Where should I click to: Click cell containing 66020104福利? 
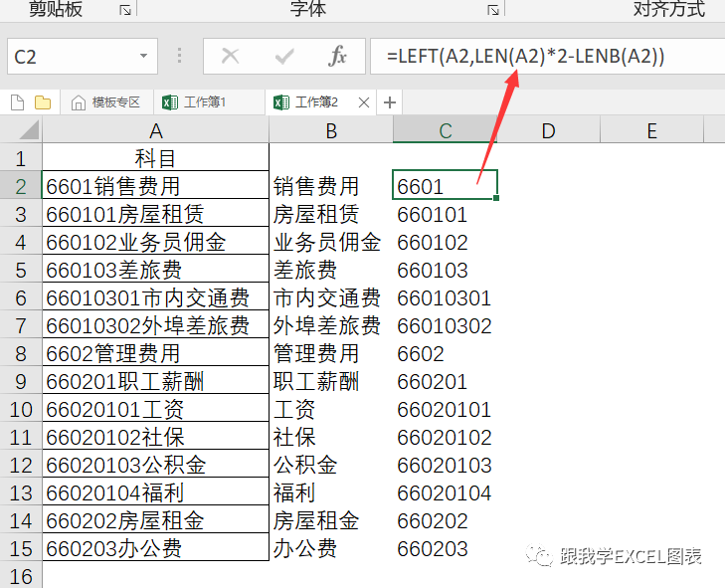coord(155,491)
